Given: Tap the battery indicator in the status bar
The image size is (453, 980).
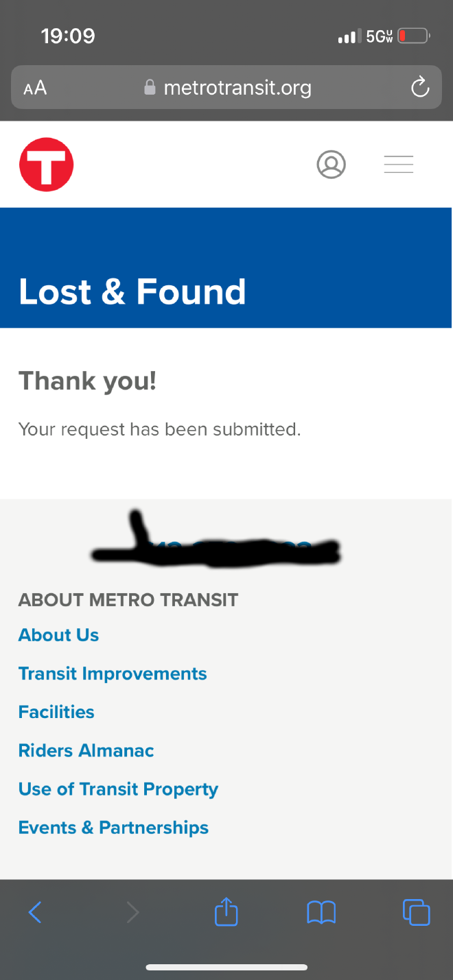Looking at the screenshot, I should tap(413, 35).
